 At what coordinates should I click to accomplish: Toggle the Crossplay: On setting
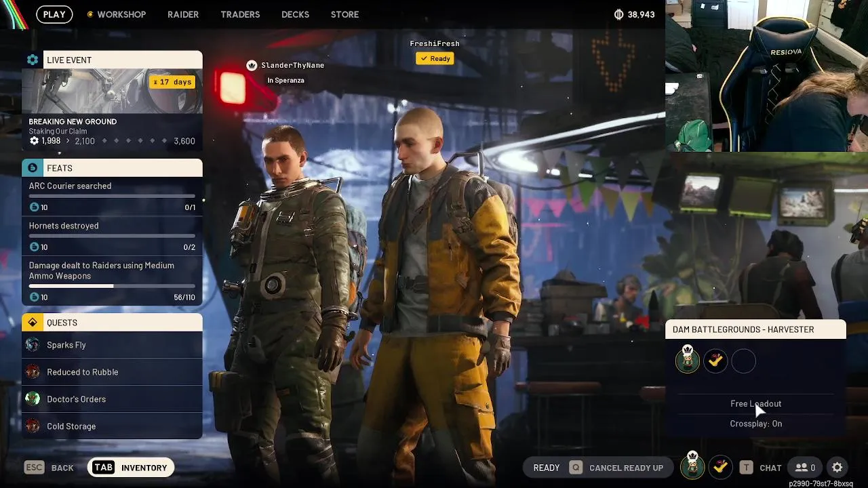click(755, 424)
